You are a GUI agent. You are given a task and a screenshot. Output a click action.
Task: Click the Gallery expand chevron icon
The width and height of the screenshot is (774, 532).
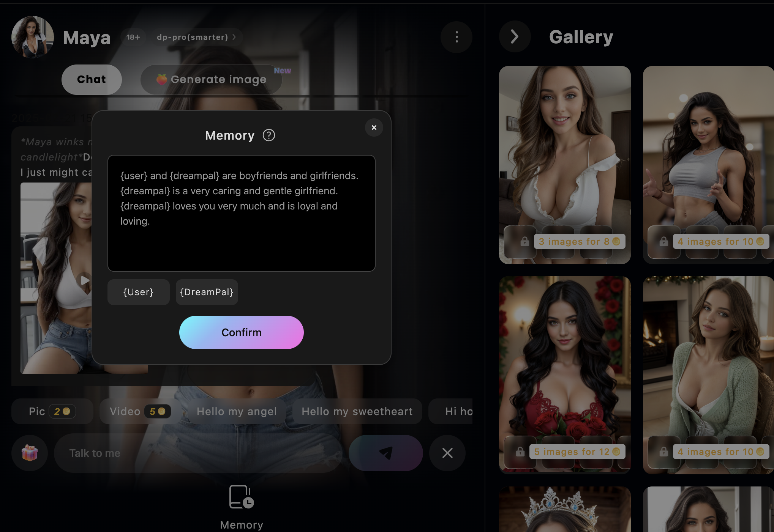click(515, 36)
